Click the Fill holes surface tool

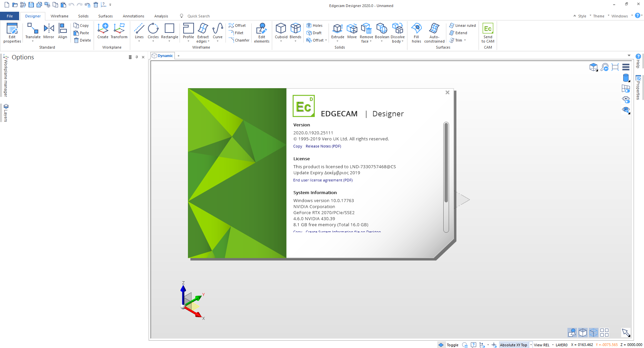pyautogui.click(x=416, y=33)
